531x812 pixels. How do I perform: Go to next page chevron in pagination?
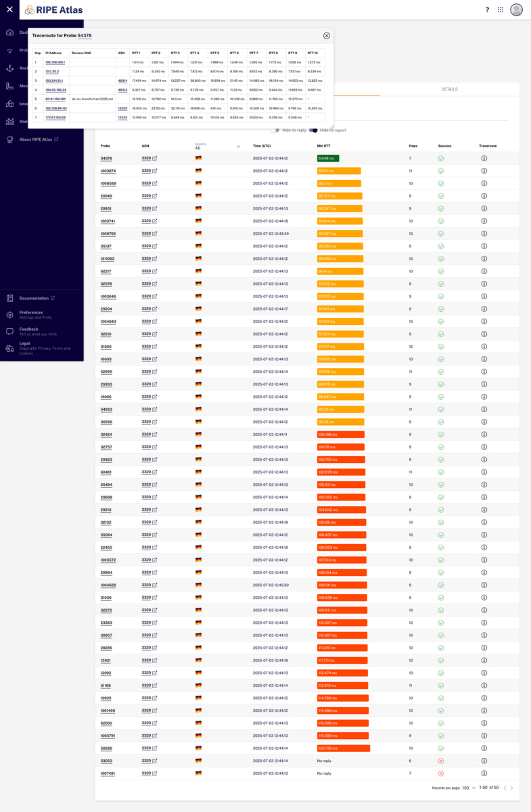point(512,788)
